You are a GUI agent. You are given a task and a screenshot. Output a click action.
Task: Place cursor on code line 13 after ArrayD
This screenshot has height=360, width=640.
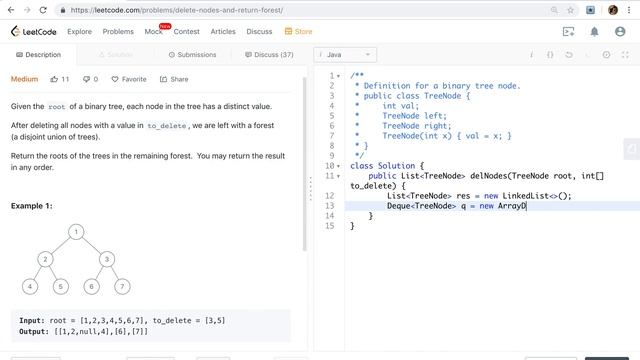coord(527,206)
